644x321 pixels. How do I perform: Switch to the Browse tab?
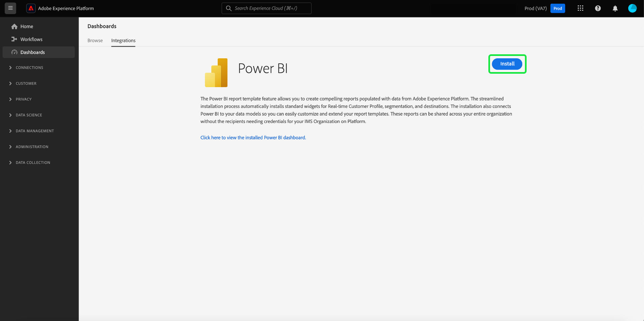pyautogui.click(x=95, y=41)
